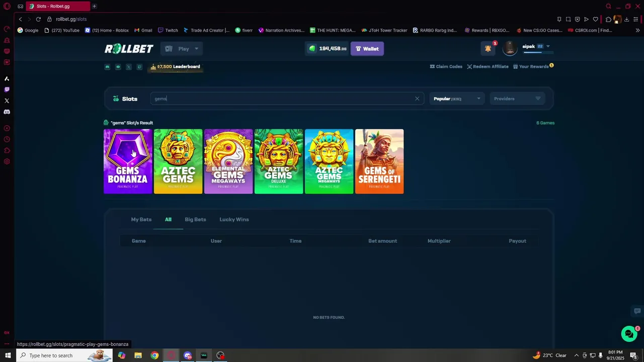Click the Opera sidebar Twitch icon
Screen dimensions: 644x362
(7, 89)
